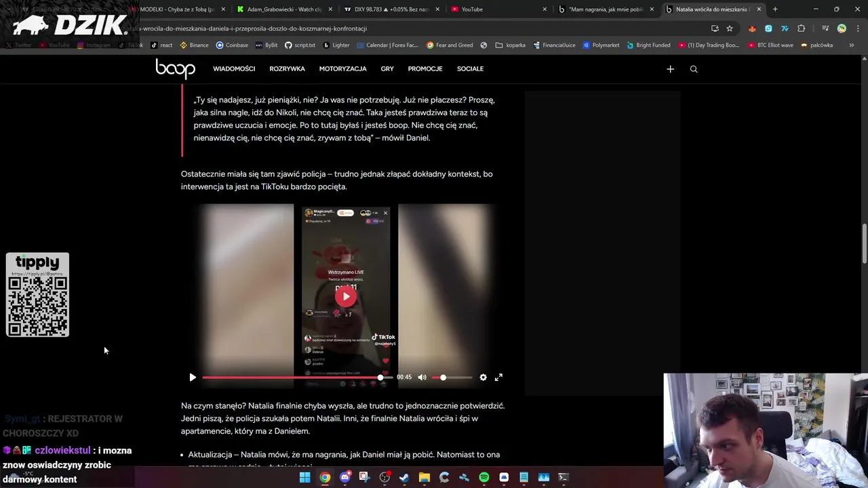Open the Coinbase bookmark
This screenshot has width=868, height=488.
(x=232, y=45)
